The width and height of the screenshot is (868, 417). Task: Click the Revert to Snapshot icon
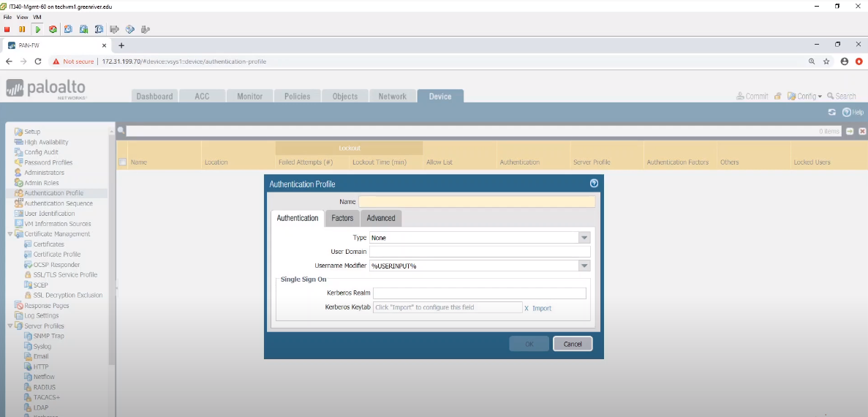pos(83,29)
